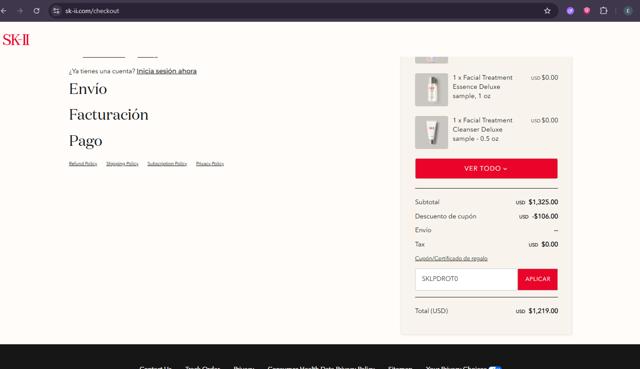The image size is (640, 369).
Task: Open site information icon in address bar
Action: (56, 11)
